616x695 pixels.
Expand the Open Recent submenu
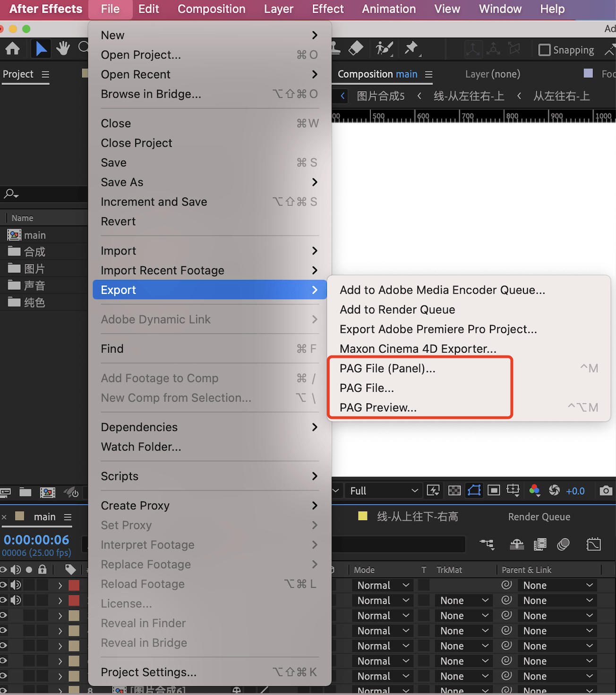click(x=209, y=75)
